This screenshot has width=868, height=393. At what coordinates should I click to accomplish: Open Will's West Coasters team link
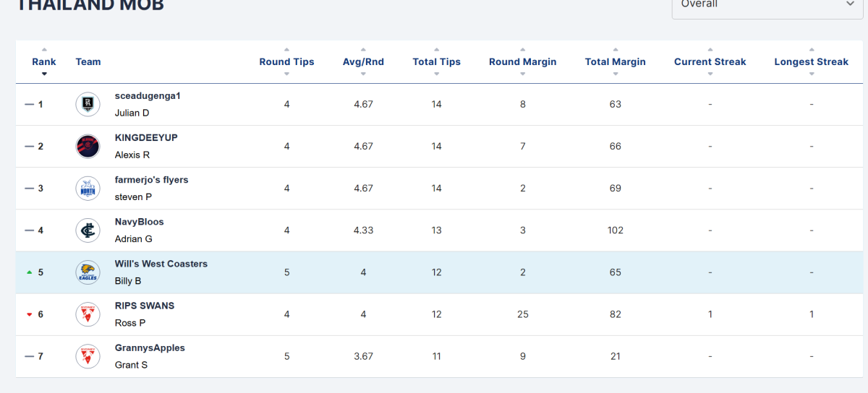tap(161, 264)
